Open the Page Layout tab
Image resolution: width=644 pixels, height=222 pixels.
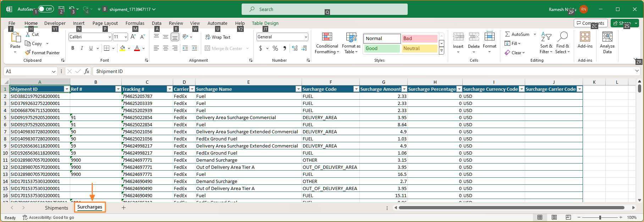(105, 23)
